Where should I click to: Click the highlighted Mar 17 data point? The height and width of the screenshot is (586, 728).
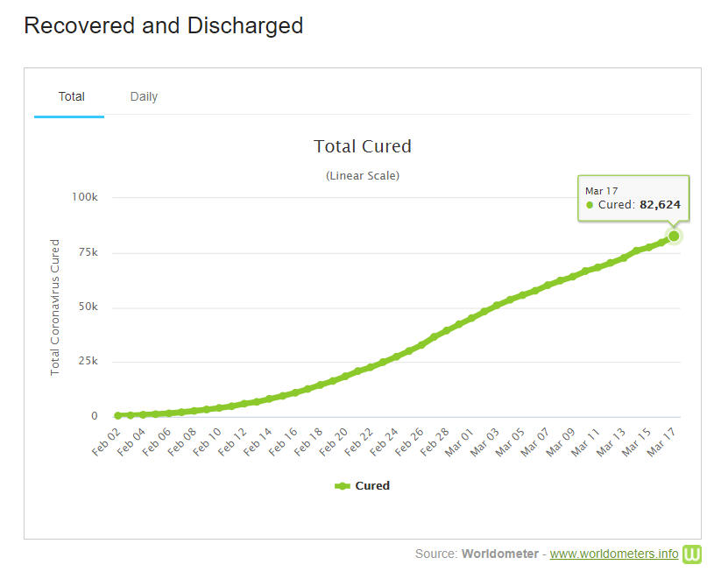coord(674,236)
